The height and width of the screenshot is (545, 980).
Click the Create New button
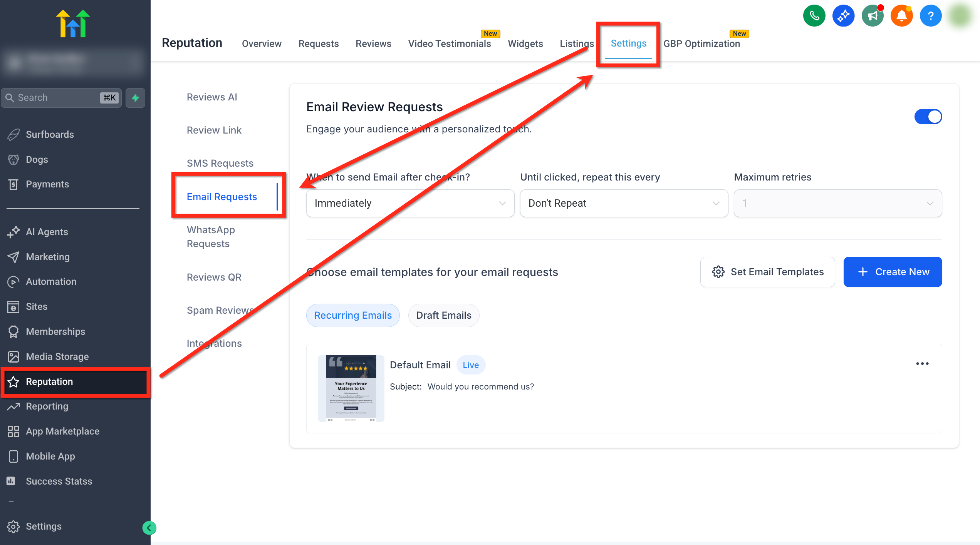pyautogui.click(x=893, y=272)
